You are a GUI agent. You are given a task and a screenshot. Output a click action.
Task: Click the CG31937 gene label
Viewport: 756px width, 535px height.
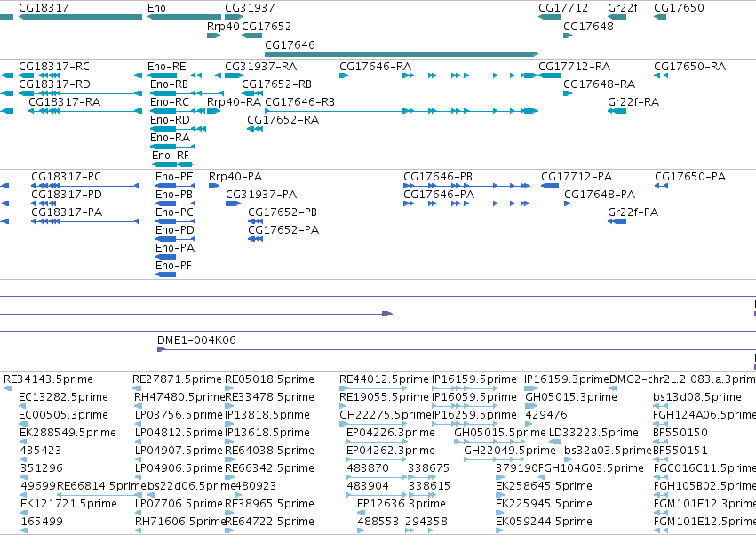click(x=250, y=8)
